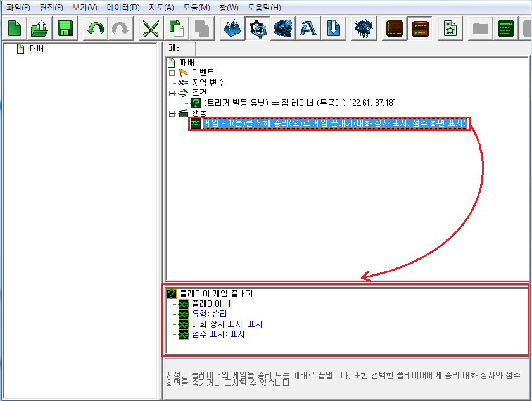Click the Open file toolbar icon
The height and width of the screenshot is (401, 532).
[40, 28]
